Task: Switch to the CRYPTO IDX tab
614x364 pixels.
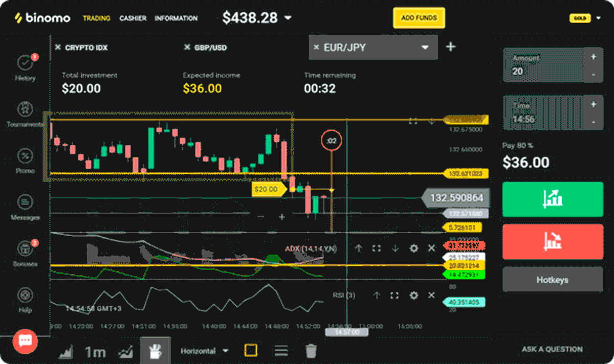Action: (86, 48)
